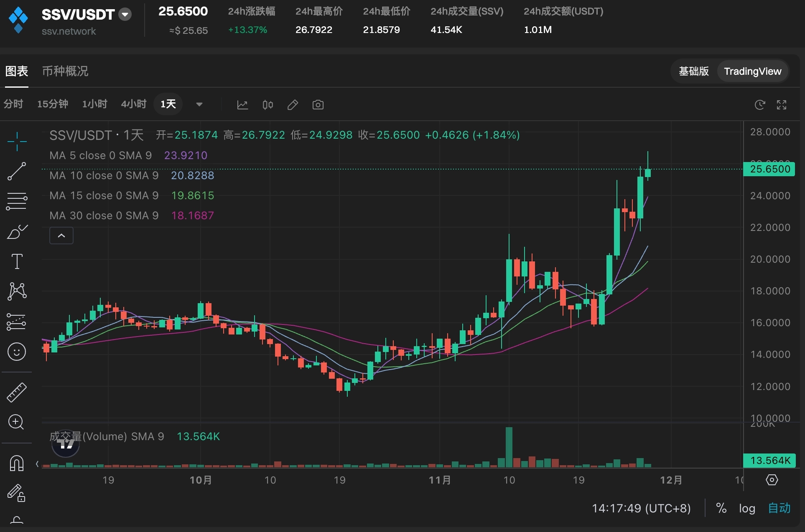Toggle stay in drawing mode lock
Viewport: 805px width, 532px height.
pyautogui.click(x=17, y=493)
